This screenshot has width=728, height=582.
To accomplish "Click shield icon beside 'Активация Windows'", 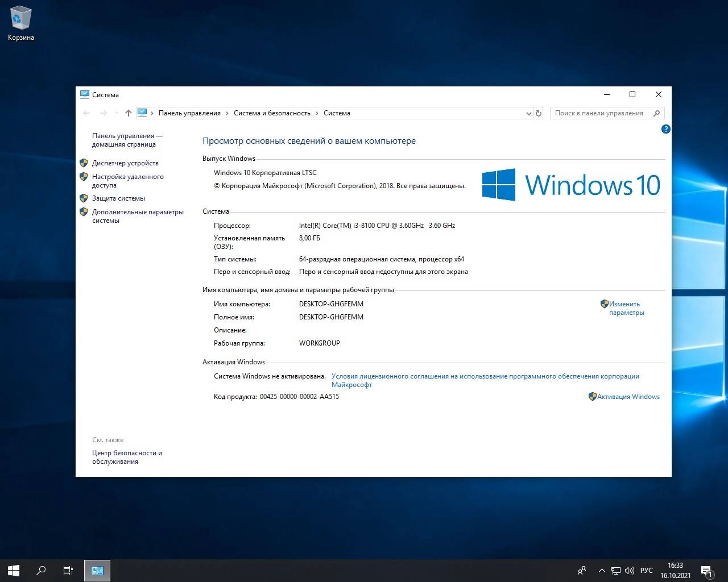I will pos(592,397).
